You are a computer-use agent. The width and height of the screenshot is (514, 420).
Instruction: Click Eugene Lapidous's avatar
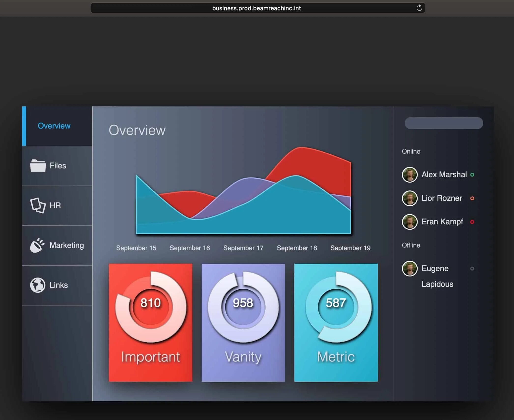click(x=410, y=269)
